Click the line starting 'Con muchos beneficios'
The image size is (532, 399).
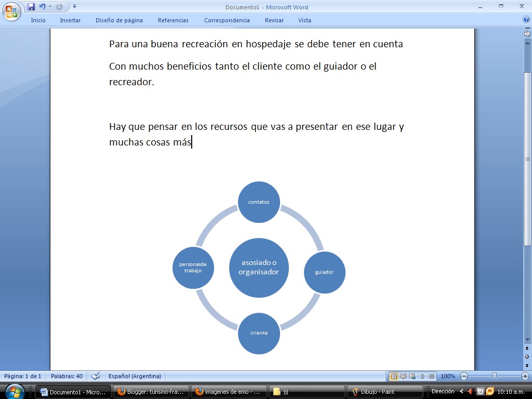point(243,66)
